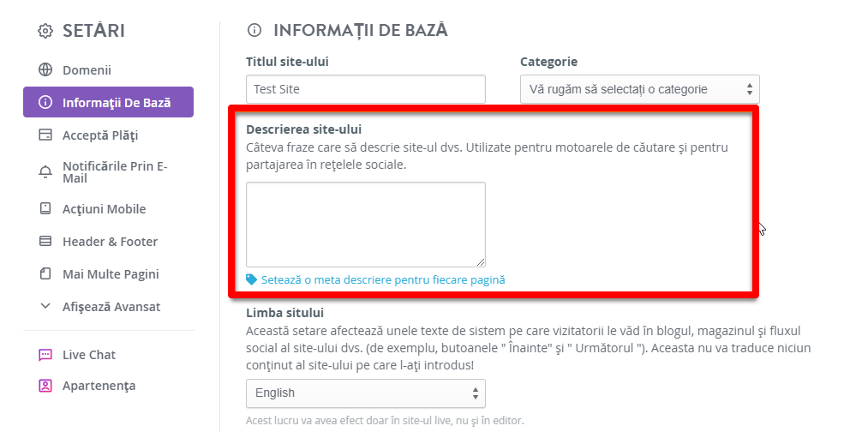Image resolution: width=868 pixels, height=432 pixels.
Task: Expand the Afişează Avansat chevron
Action: click(x=45, y=306)
